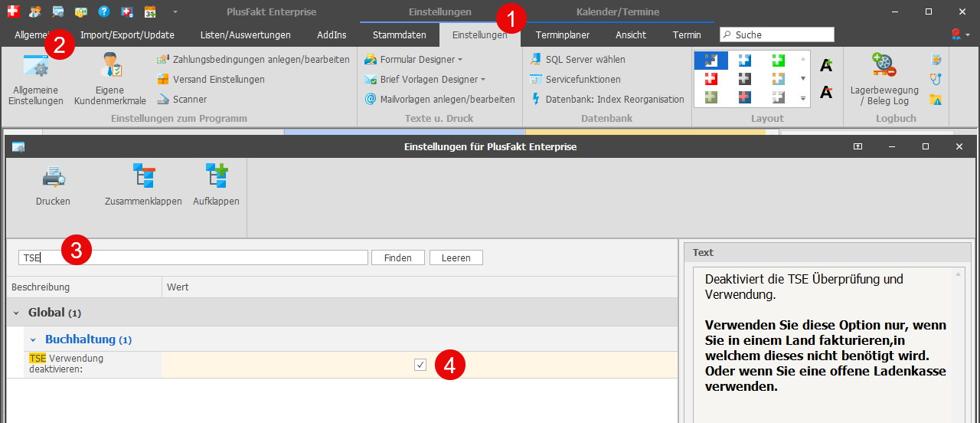Image resolution: width=980 pixels, height=423 pixels.
Task: Open dropdown arrow beside the red ribbon icon
Action: pyautogui.click(x=969, y=35)
